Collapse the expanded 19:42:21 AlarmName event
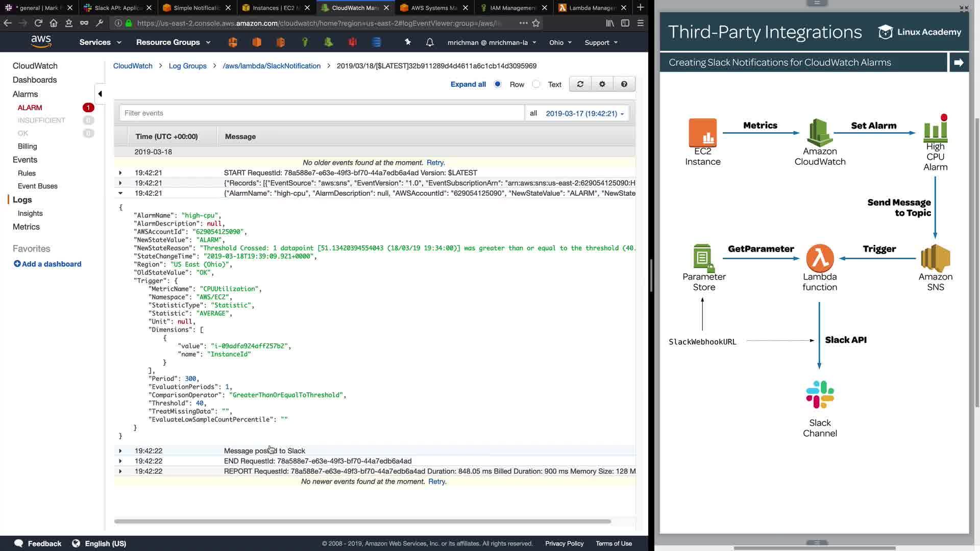 pos(120,193)
